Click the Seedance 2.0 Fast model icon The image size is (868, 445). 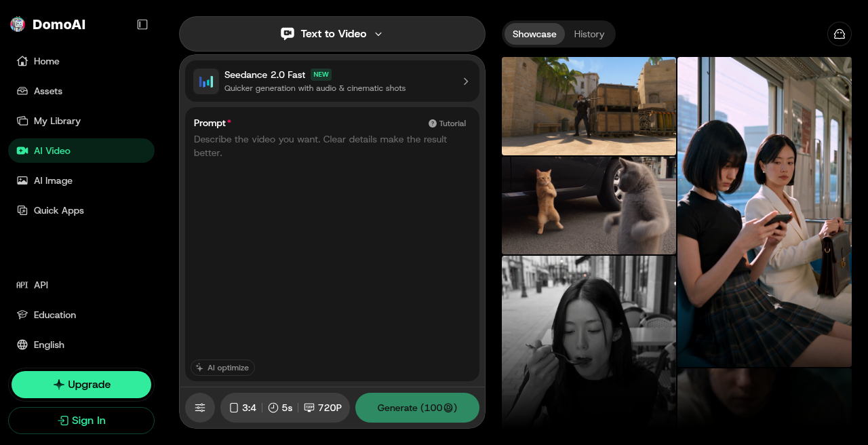tap(206, 81)
